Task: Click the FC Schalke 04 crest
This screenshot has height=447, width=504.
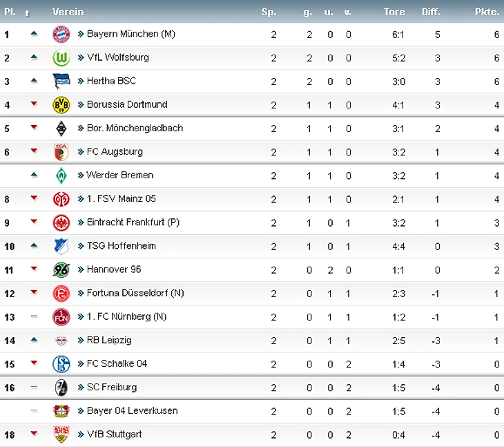Action: [61, 364]
